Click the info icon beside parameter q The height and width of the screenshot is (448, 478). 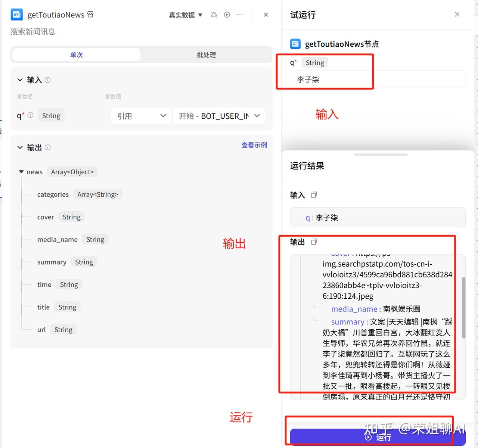pos(30,115)
